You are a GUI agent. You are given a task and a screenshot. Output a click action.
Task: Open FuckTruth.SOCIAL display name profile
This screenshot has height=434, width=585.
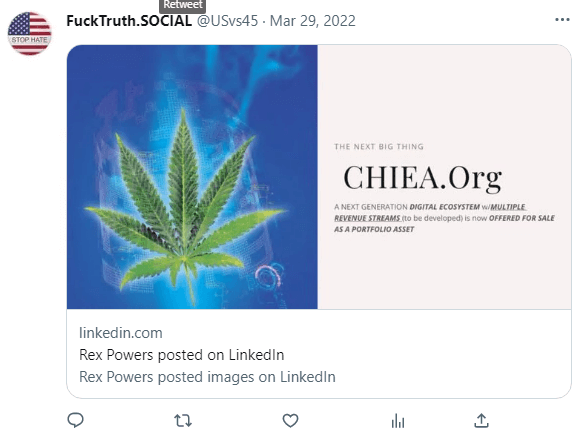[129, 21]
